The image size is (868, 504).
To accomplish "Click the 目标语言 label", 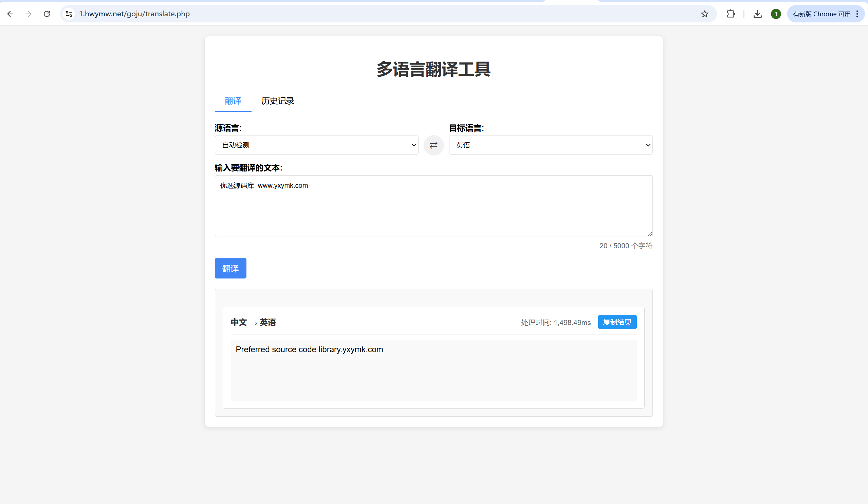I will point(466,128).
